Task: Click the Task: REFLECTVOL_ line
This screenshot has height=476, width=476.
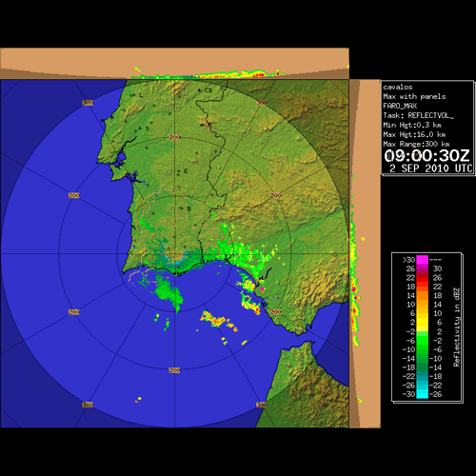Action: [x=419, y=115]
